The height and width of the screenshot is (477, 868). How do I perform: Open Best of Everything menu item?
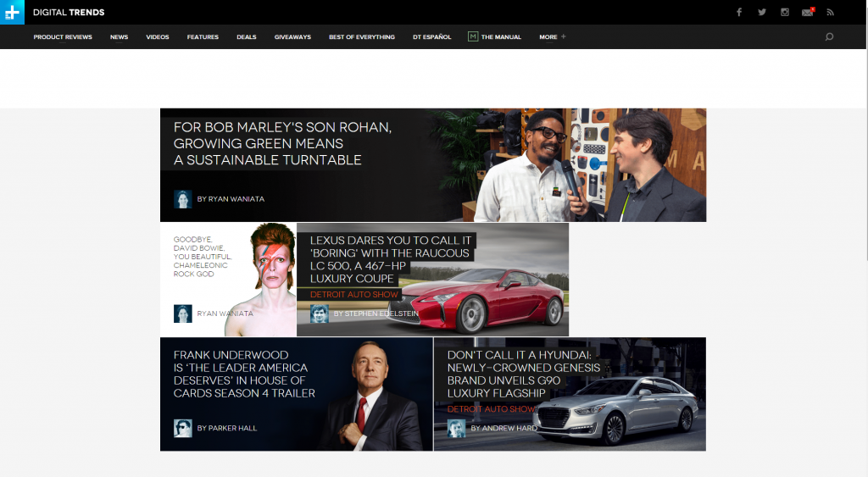(362, 37)
